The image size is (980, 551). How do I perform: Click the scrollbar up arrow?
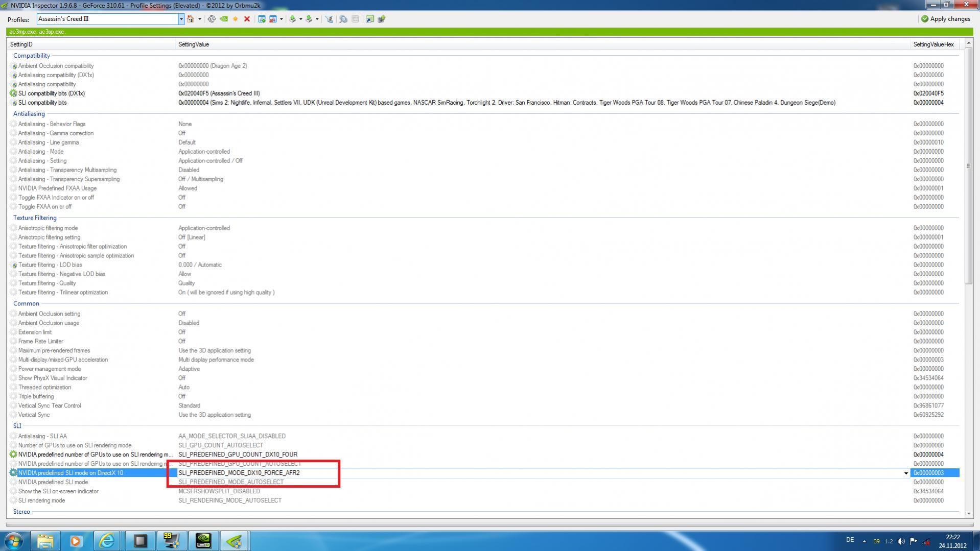(968, 44)
